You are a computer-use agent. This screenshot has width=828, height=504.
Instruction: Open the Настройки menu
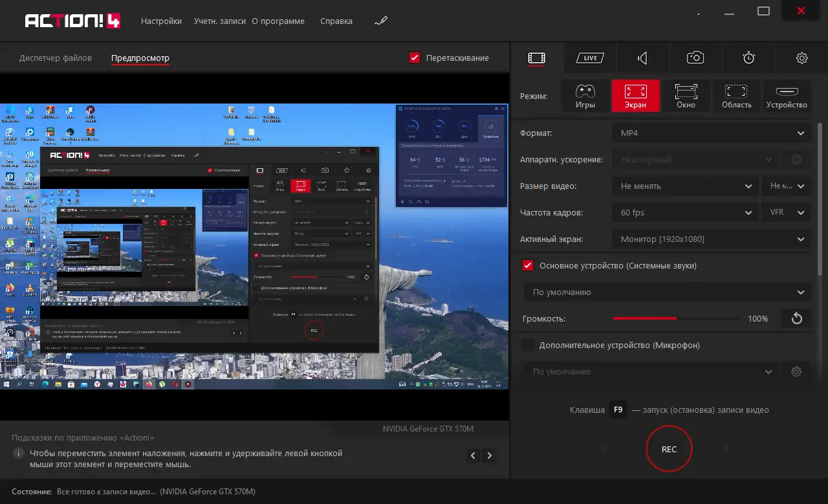tap(161, 21)
